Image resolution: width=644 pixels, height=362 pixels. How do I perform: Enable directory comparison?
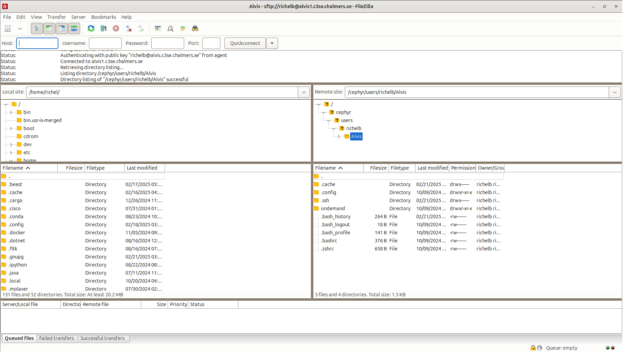click(x=170, y=28)
